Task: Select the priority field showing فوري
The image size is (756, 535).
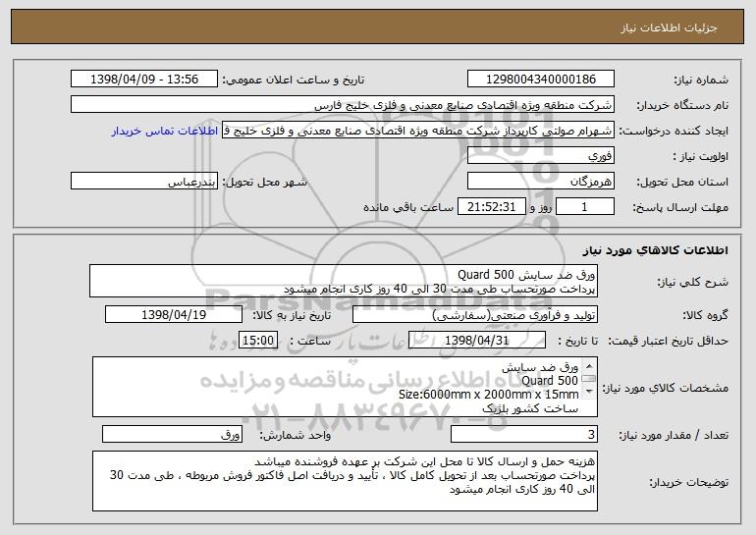Action: tap(540, 155)
